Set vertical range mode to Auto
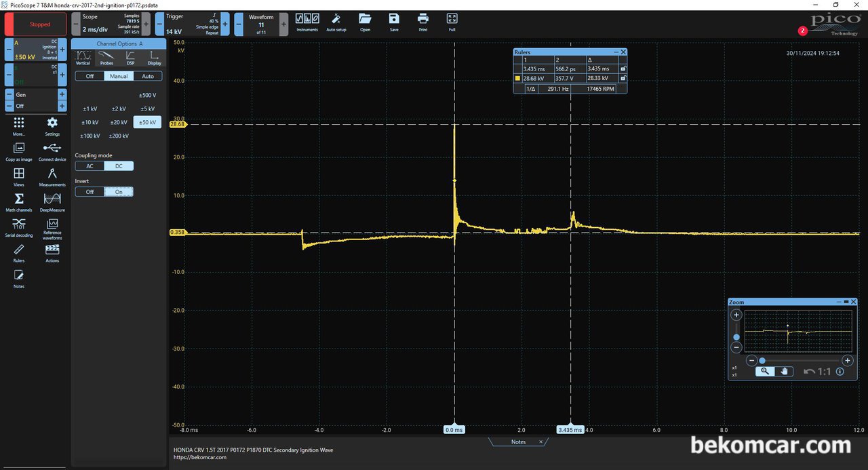 click(x=148, y=76)
